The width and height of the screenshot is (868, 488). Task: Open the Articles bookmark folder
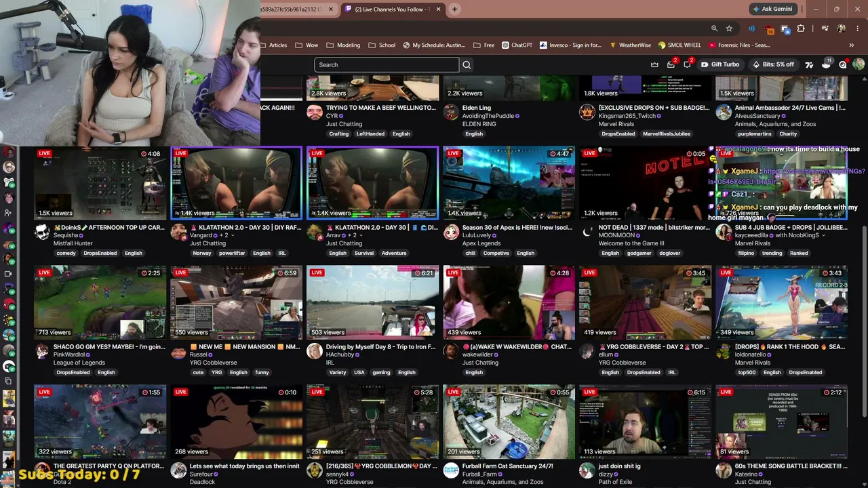pos(275,45)
